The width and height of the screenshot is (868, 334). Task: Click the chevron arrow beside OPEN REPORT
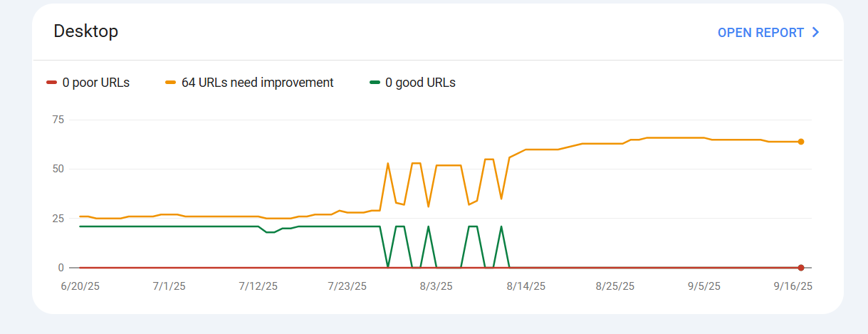816,33
